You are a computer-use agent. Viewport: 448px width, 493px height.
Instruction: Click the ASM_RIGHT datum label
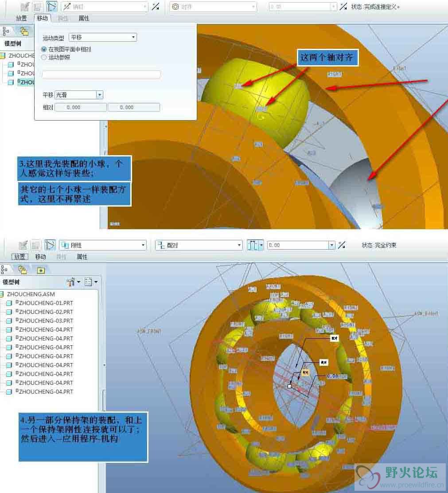[426, 314]
